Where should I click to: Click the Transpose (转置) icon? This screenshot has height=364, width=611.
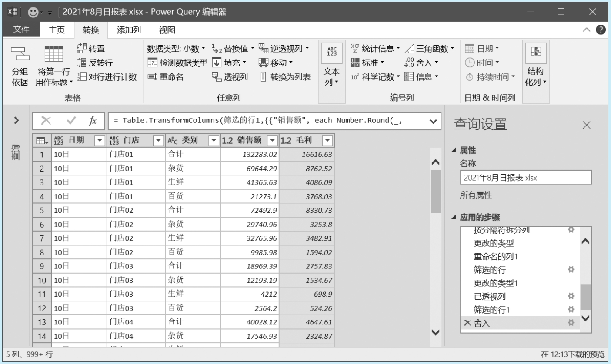pos(81,49)
